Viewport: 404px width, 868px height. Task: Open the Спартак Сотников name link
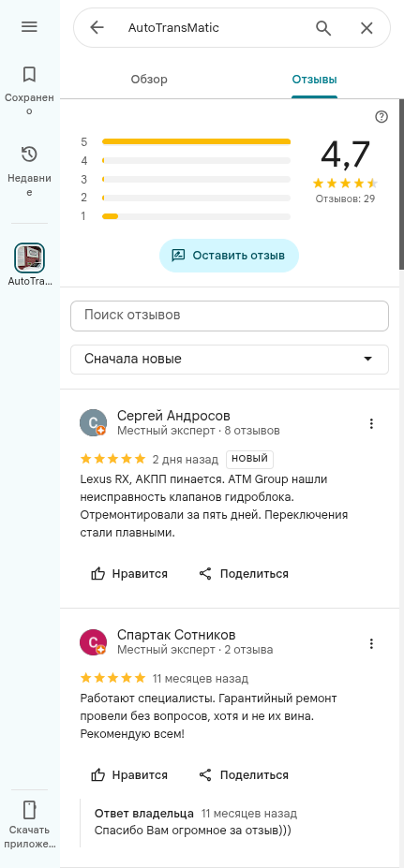[x=176, y=635]
